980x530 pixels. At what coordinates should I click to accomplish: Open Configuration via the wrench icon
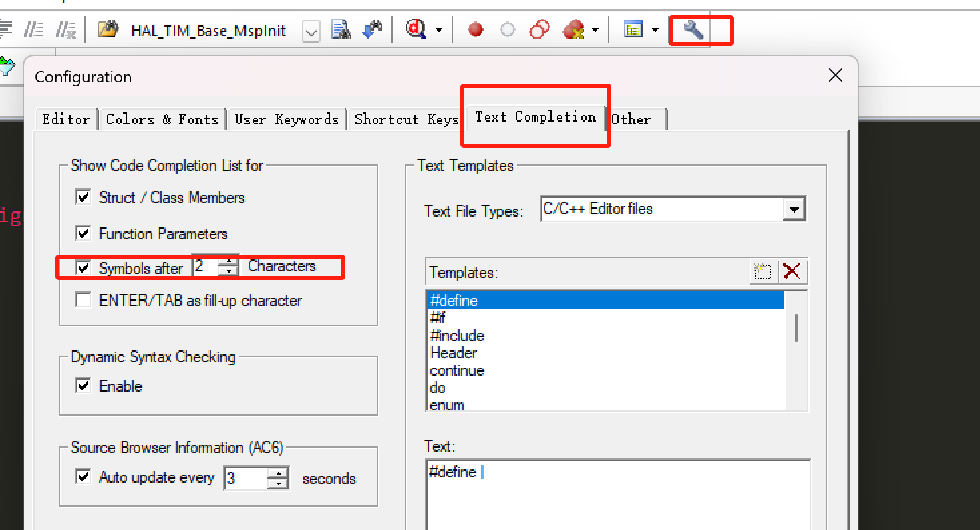point(693,30)
